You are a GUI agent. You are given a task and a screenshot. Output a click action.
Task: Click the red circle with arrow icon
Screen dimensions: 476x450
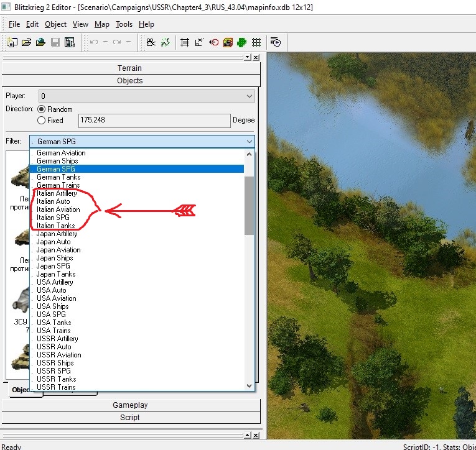click(x=213, y=42)
